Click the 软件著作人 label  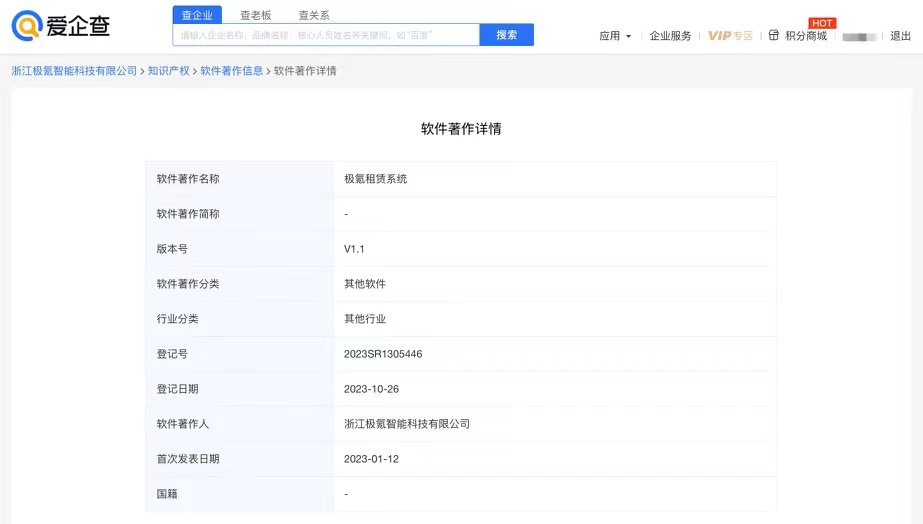182,424
